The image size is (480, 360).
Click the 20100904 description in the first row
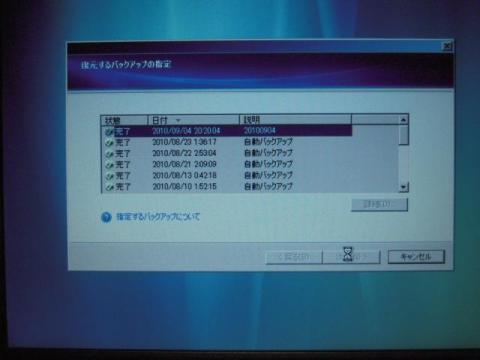[x=260, y=130]
